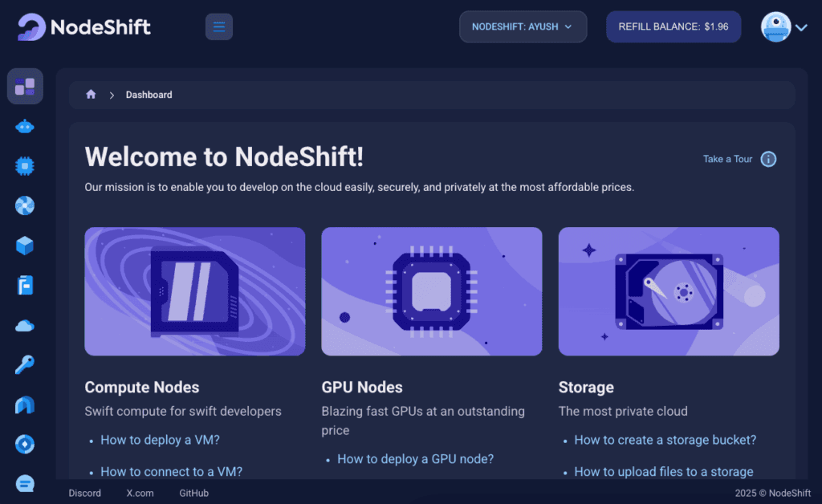
Task: Open the arch-shaped icon in sidebar
Action: (25, 405)
